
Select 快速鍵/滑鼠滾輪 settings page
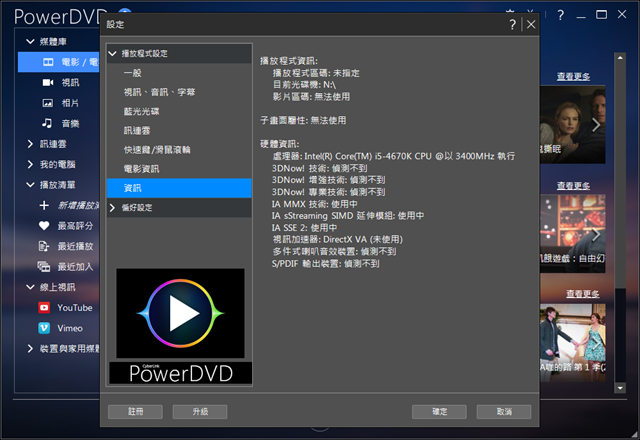[x=179, y=150]
